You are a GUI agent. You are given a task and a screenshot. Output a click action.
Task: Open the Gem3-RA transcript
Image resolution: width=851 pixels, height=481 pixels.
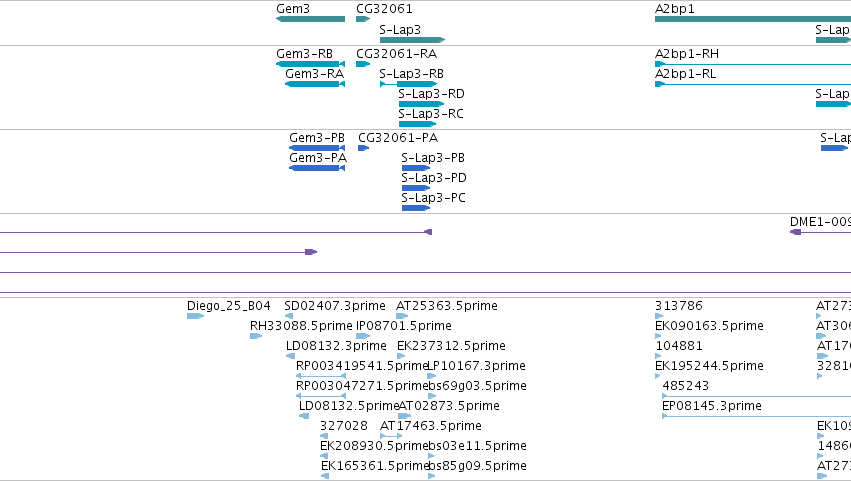[x=315, y=84]
